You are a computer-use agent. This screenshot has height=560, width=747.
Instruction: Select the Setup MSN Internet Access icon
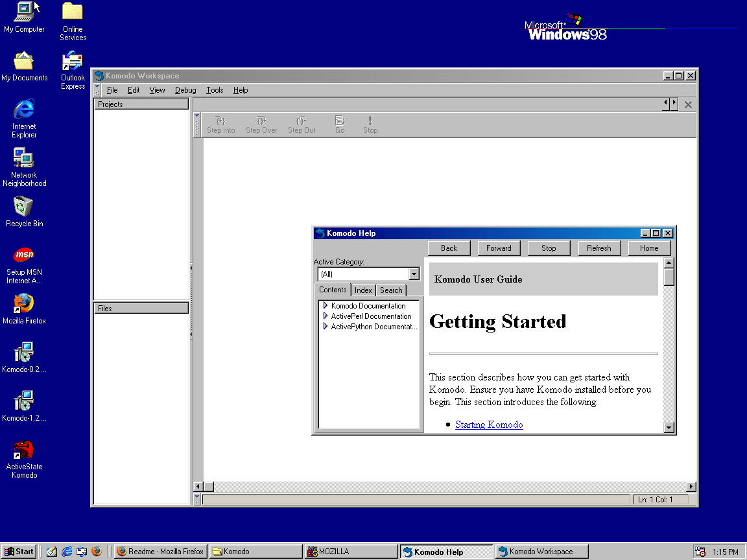tap(24, 265)
